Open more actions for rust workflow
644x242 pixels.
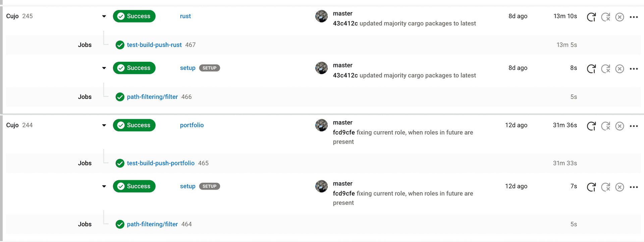click(634, 17)
